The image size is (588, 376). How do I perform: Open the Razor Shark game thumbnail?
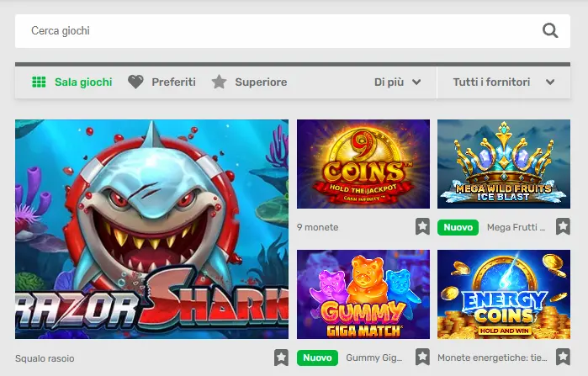tap(152, 229)
